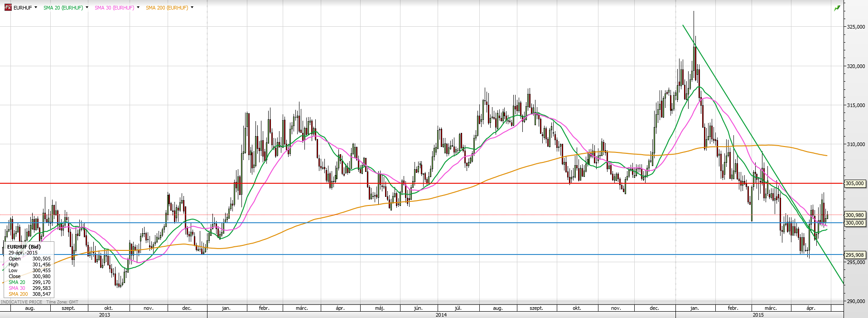Viewport: 868px width, 318px height.
Task: Click the Low 300,455 row
Action: pyautogui.click(x=29, y=270)
